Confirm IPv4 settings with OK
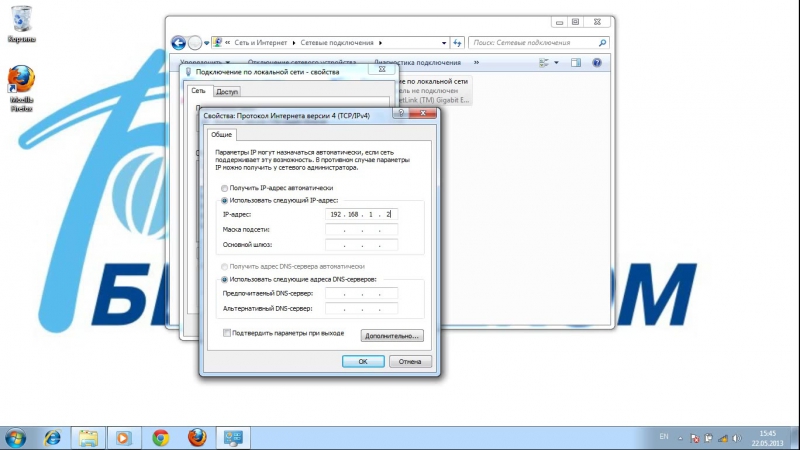800x450 pixels. (363, 361)
